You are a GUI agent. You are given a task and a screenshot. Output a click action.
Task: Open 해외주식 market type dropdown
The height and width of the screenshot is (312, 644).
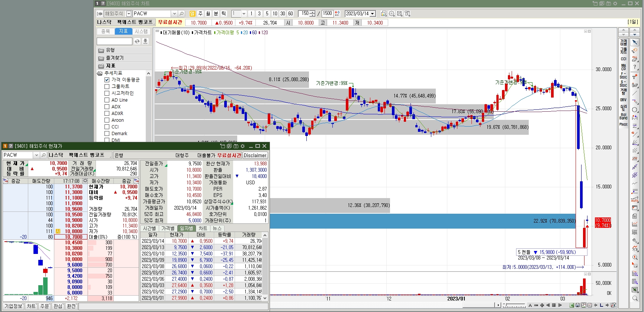click(129, 13)
